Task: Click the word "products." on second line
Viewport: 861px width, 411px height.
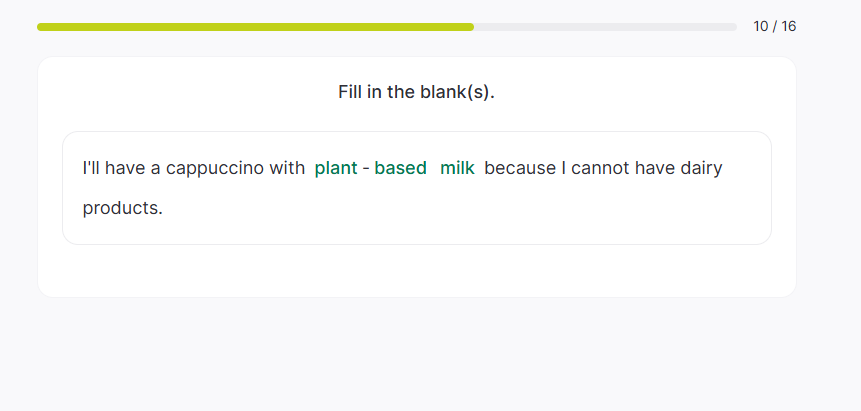Action: coord(122,208)
